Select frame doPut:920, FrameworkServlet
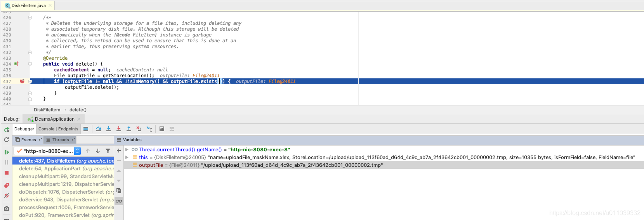The width and height of the screenshot is (644, 220). [63, 215]
